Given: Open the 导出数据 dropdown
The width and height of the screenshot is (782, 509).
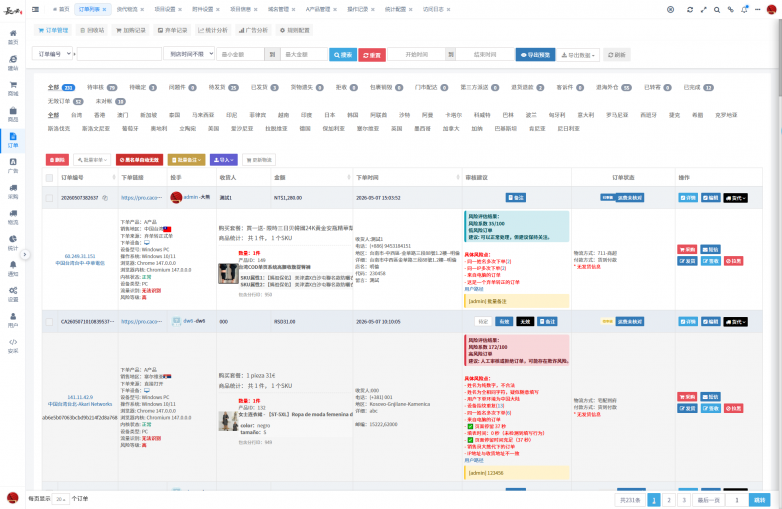Looking at the screenshot, I should 579,55.
